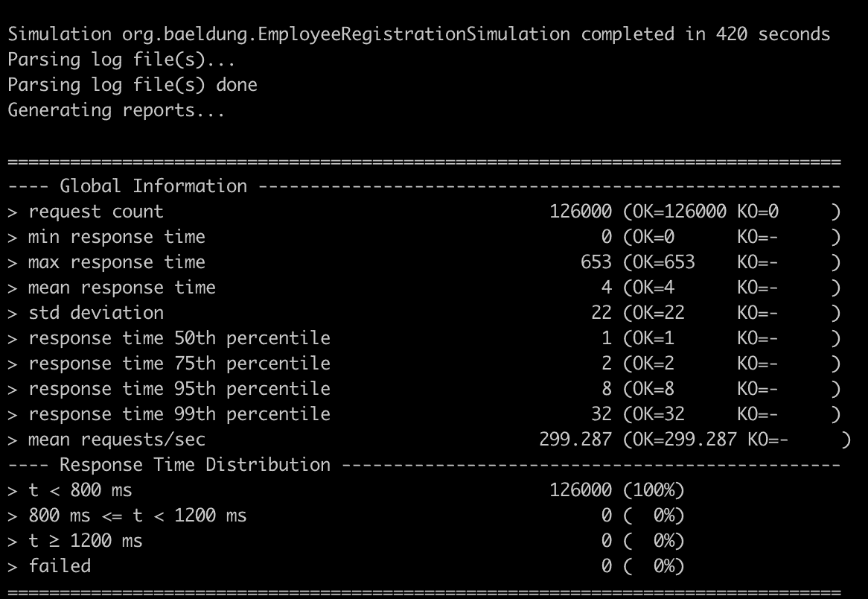Screen dimensions: 868x599
Task: Click the Global Information section header
Action: point(153,186)
